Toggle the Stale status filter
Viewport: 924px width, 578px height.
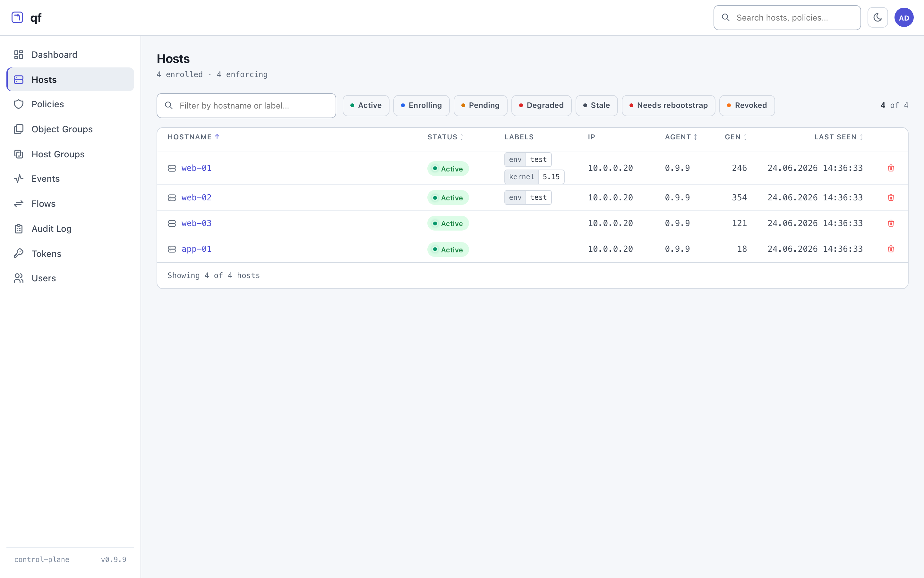(x=596, y=106)
